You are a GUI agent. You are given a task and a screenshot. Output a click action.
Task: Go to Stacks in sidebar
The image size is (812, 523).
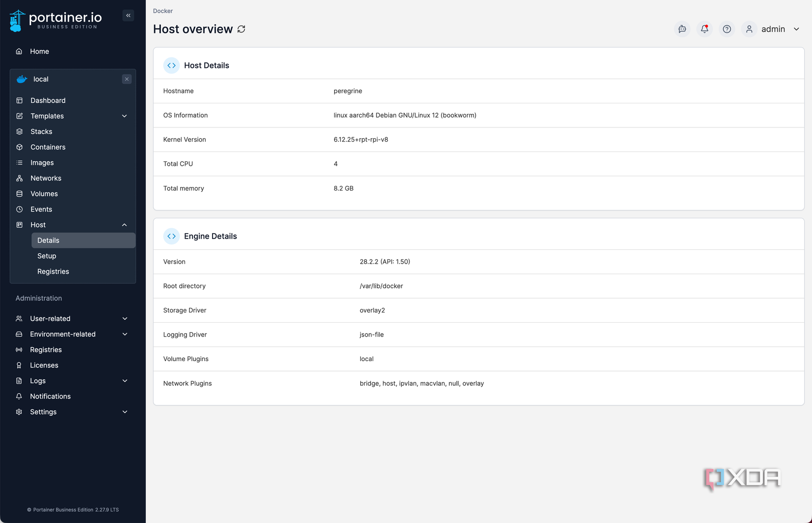click(41, 131)
